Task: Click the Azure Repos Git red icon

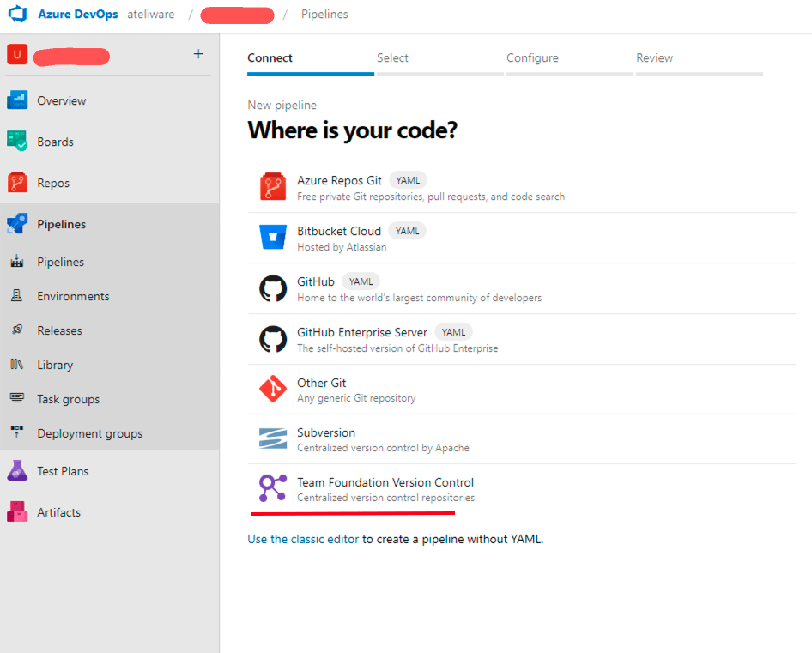Action: point(273,186)
